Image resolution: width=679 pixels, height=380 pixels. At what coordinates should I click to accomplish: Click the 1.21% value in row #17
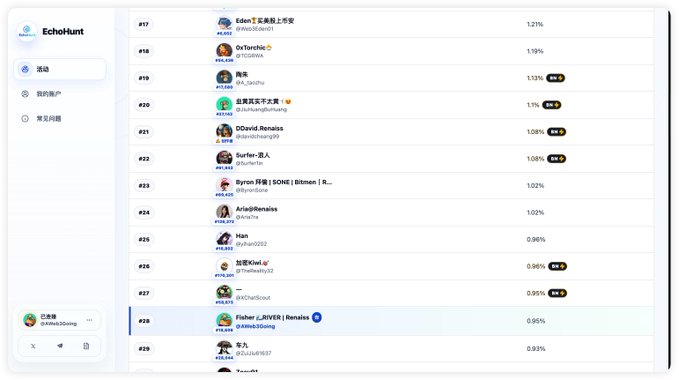[535, 24]
